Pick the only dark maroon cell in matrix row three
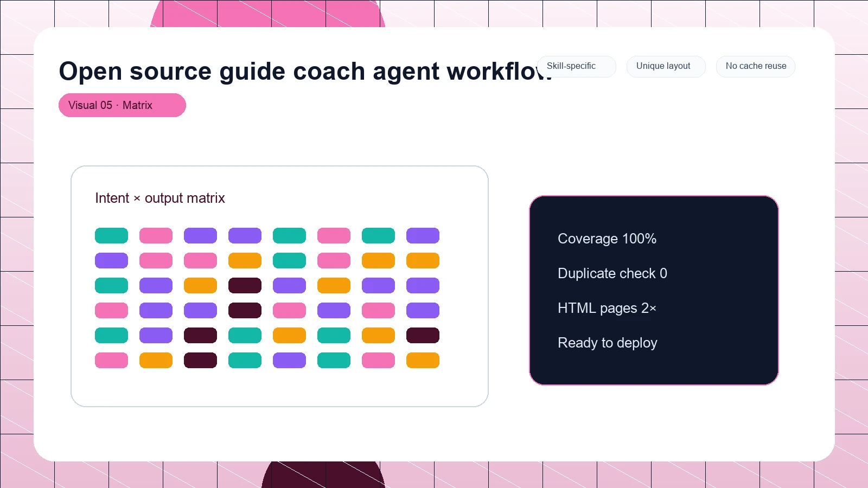Image resolution: width=868 pixels, height=488 pixels. pyautogui.click(x=245, y=286)
